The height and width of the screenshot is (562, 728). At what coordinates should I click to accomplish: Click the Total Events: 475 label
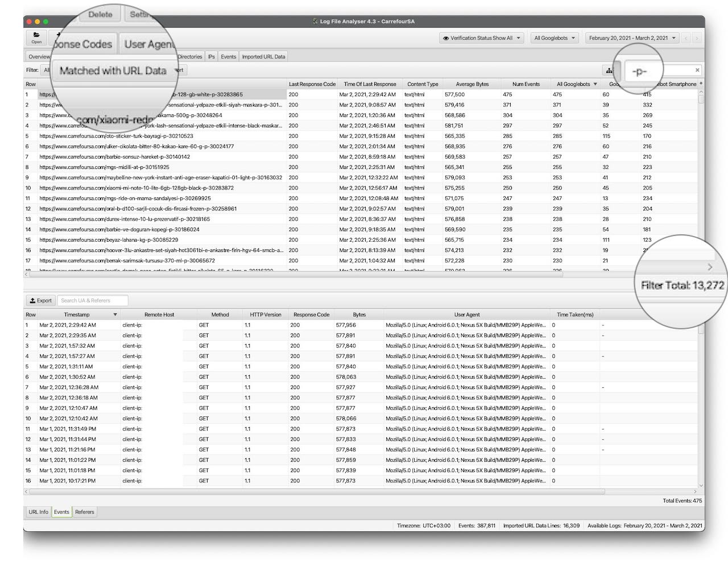click(682, 501)
